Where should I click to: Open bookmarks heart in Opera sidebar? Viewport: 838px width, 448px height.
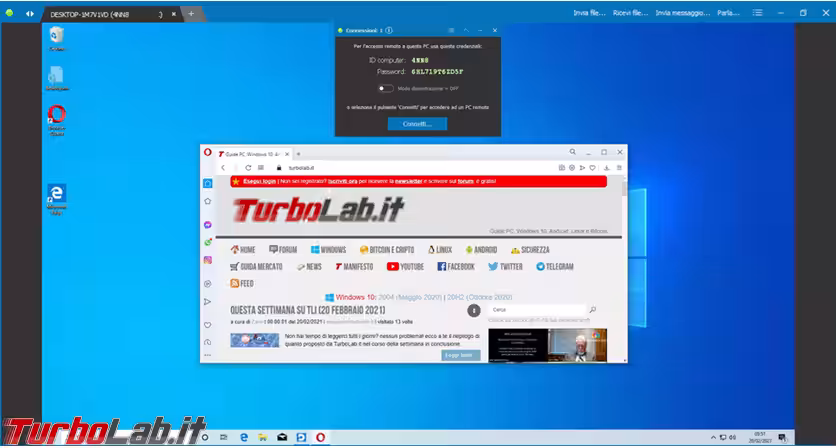208,325
